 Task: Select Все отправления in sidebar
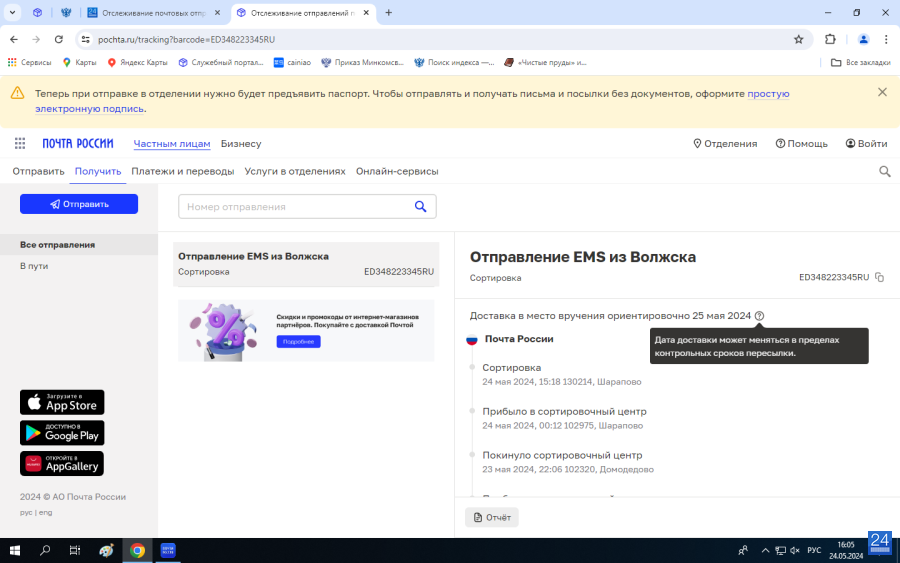point(79,244)
